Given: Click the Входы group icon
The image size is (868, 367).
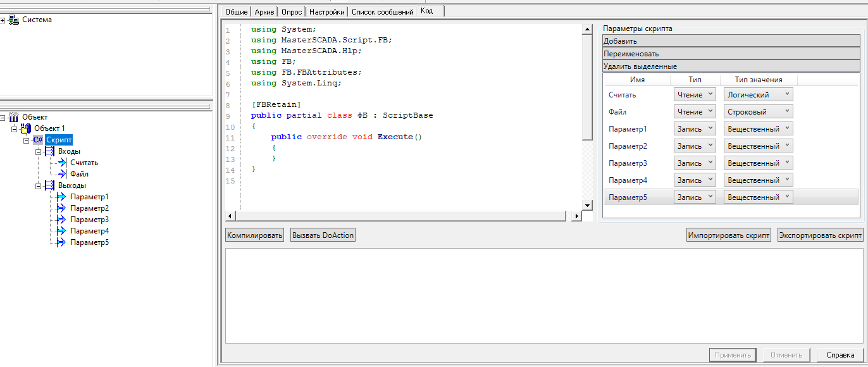Looking at the screenshot, I should (50, 151).
